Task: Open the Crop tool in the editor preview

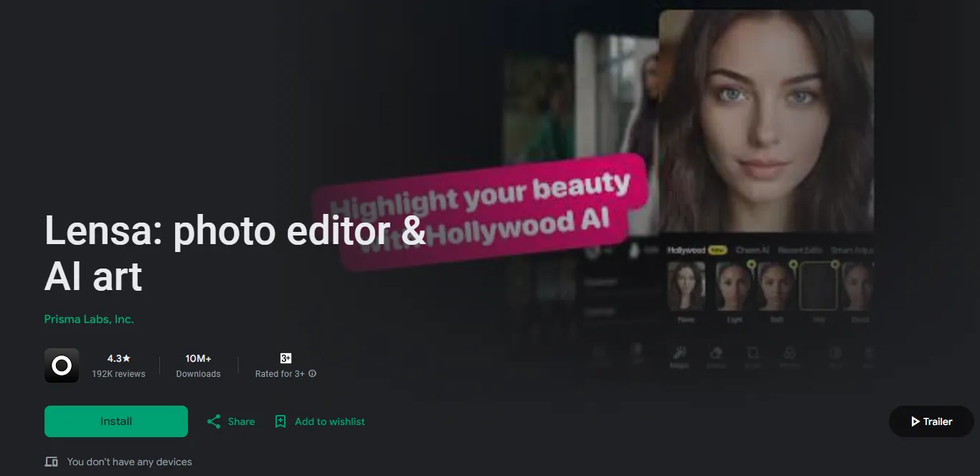Action: click(x=753, y=353)
